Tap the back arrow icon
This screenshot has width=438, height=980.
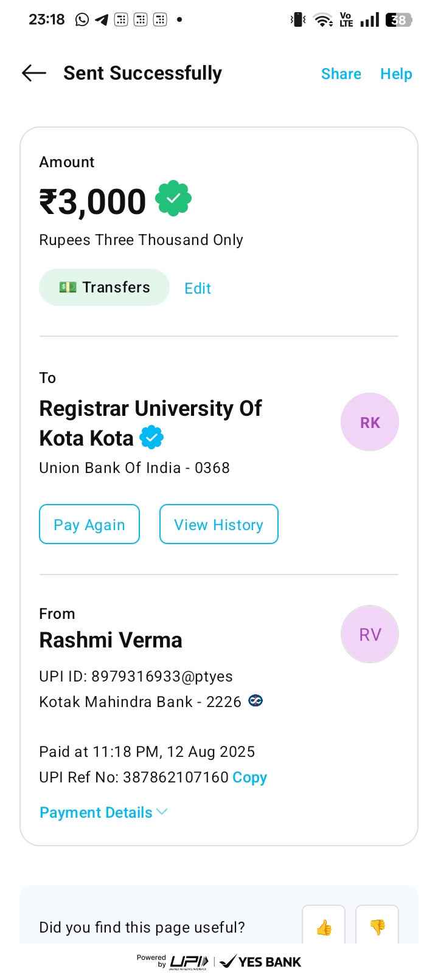34,74
